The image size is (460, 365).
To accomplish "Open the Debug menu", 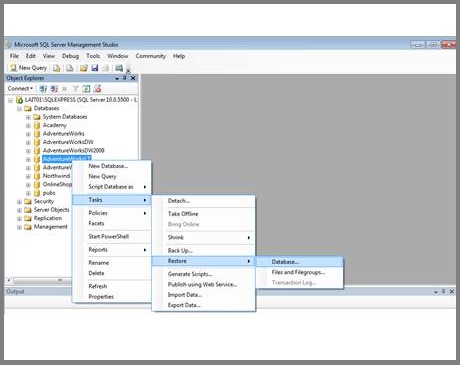I will click(70, 56).
